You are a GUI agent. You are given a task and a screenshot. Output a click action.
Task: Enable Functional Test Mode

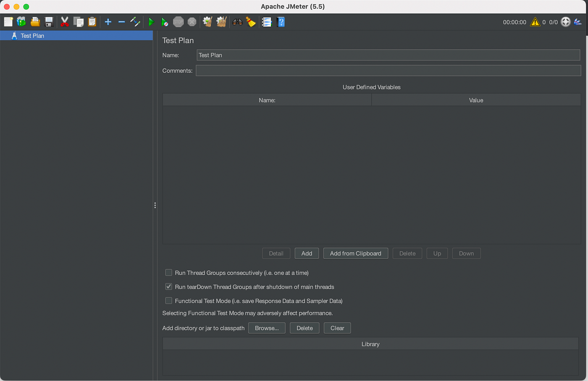(168, 300)
